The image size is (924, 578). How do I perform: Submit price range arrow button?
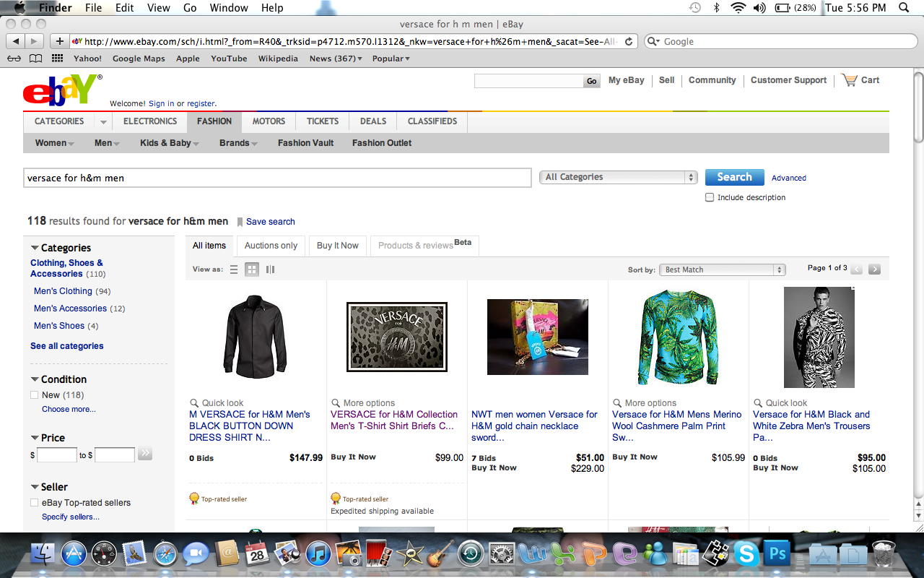144,454
